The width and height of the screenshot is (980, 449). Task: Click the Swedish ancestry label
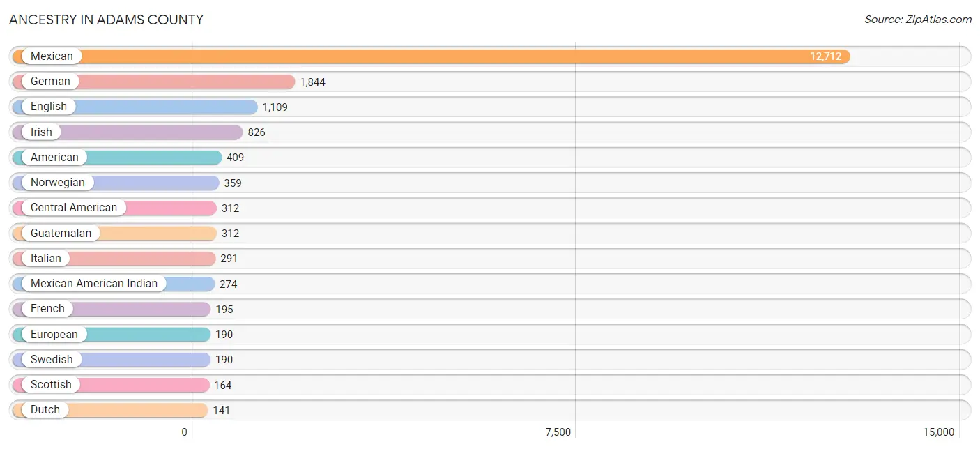coord(52,360)
